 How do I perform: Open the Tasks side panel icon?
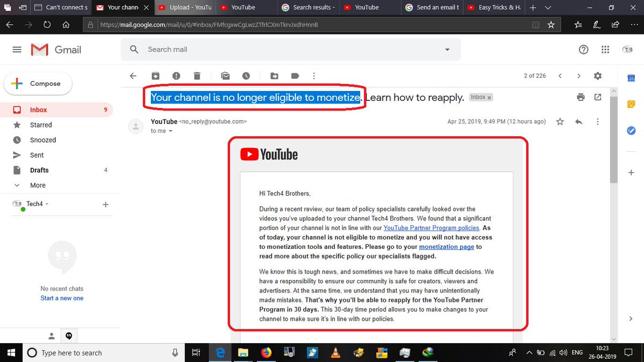point(631,130)
